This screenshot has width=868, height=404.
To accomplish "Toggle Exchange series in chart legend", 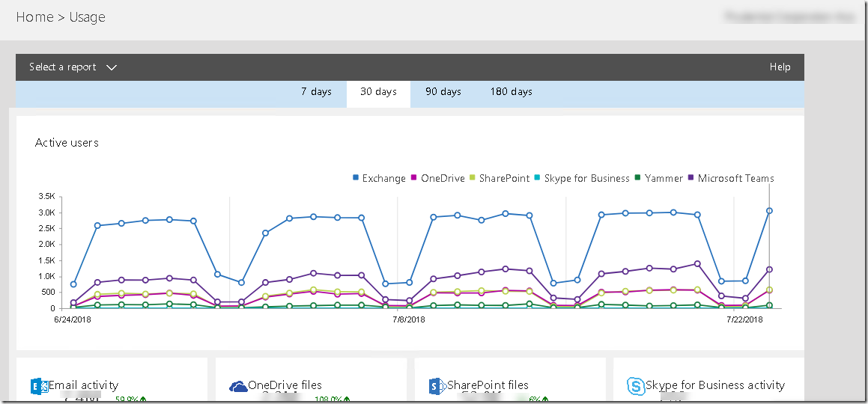I will coord(379,178).
